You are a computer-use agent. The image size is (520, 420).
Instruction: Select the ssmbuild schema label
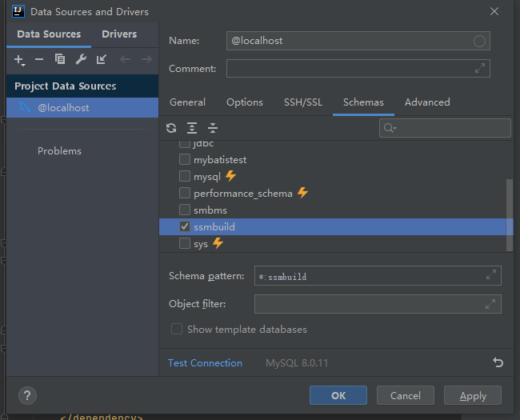(214, 227)
